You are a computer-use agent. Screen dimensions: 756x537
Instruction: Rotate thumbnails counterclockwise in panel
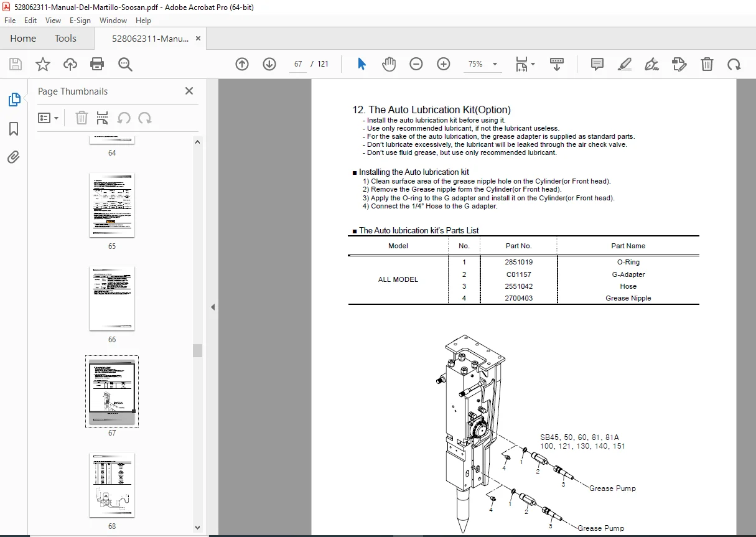pyautogui.click(x=124, y=118)
